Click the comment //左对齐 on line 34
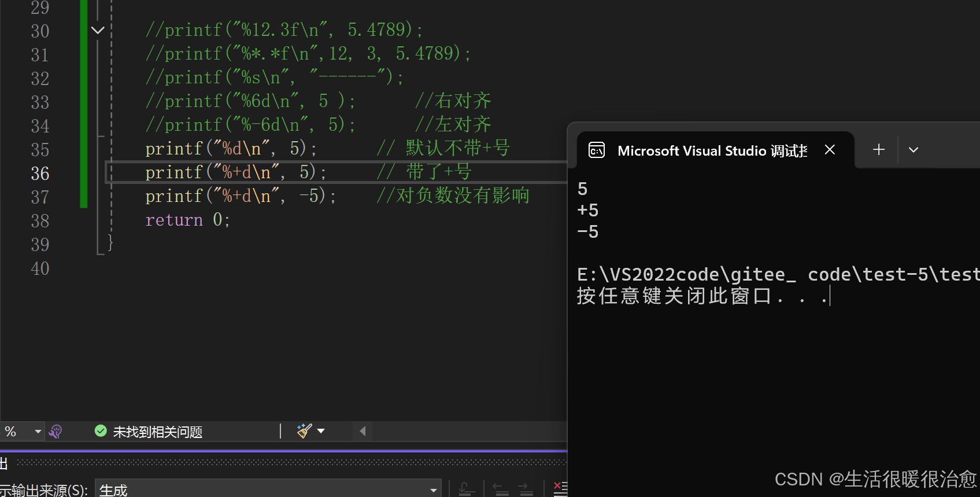 (x=453, y=124)
